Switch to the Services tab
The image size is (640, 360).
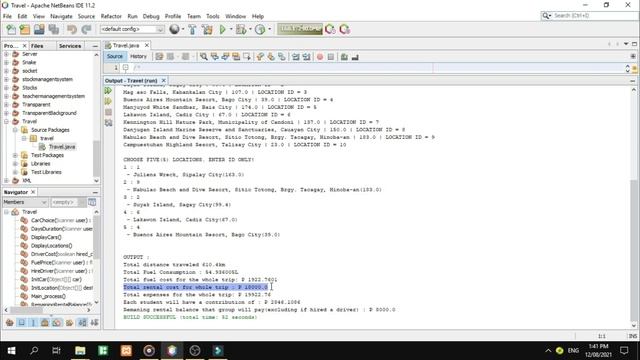tap(70, 46)
